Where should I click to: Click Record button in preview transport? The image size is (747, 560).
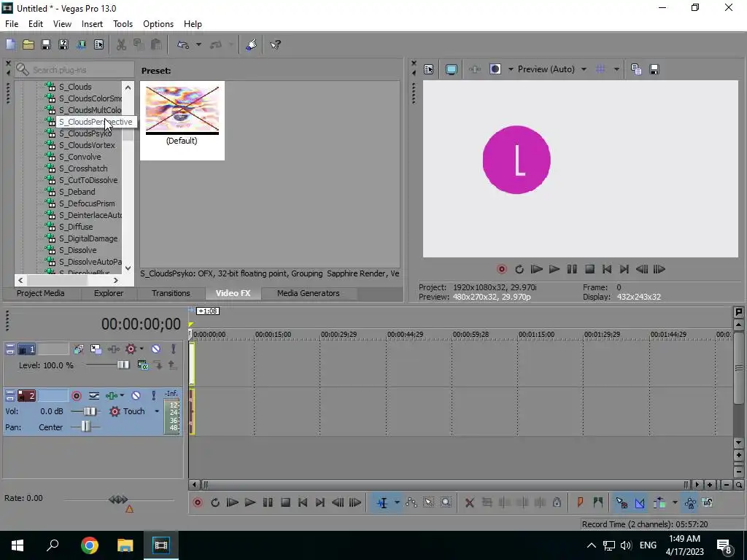click(502, 270)
